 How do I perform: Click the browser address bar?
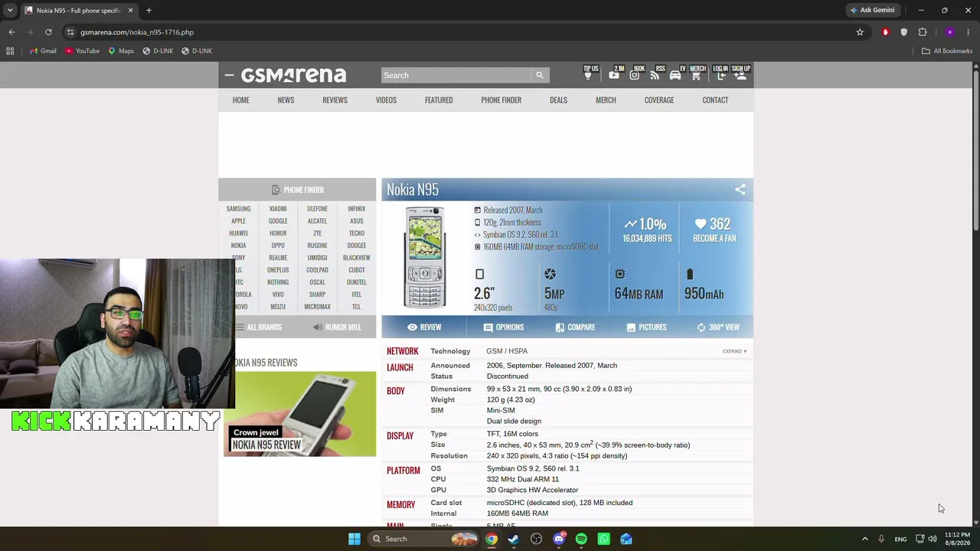464,32
